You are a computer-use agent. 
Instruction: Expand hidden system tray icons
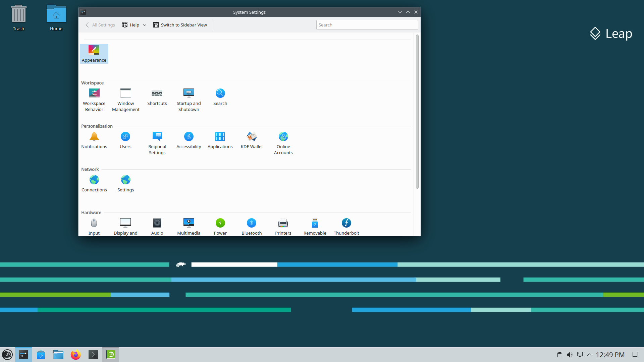tap(589, 355)
